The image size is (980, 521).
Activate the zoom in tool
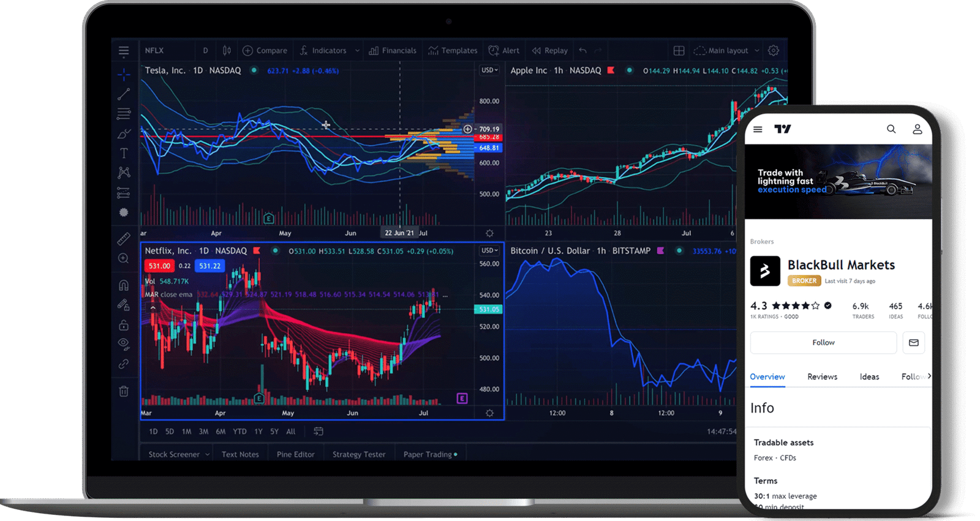124,258
